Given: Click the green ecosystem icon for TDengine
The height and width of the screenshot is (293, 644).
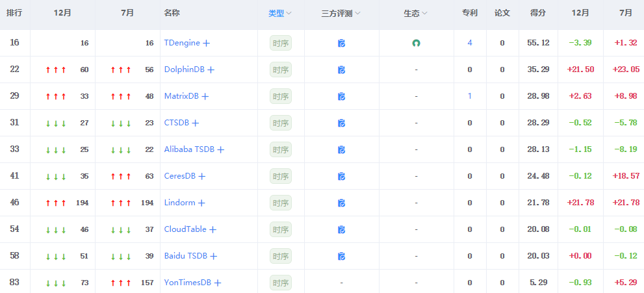Looking at the screenshot, I should 416,44.
